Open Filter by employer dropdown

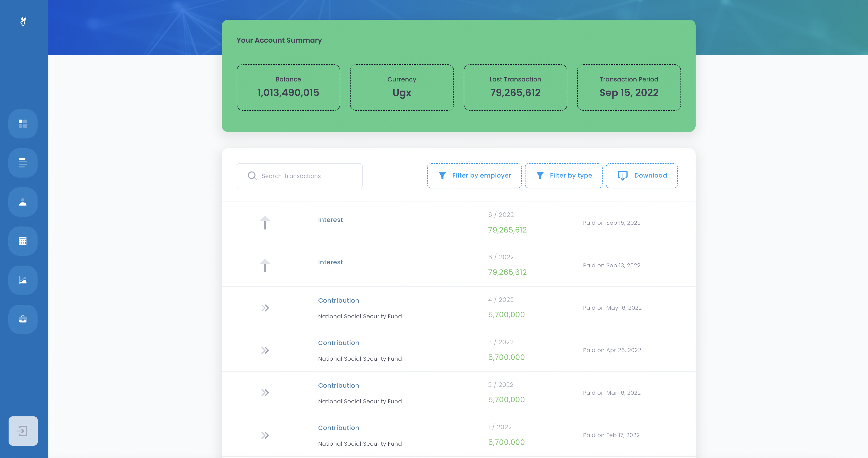474,175
